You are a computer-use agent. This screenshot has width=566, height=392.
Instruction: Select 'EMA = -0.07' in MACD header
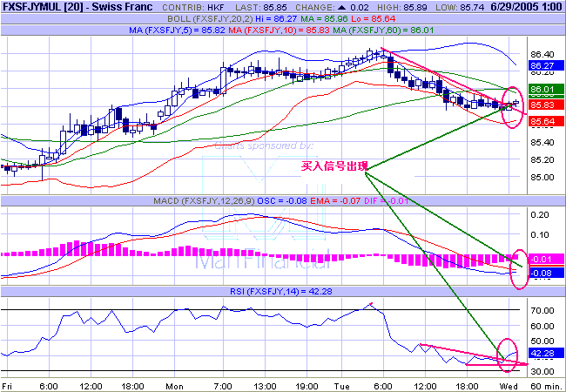point(334,200)
